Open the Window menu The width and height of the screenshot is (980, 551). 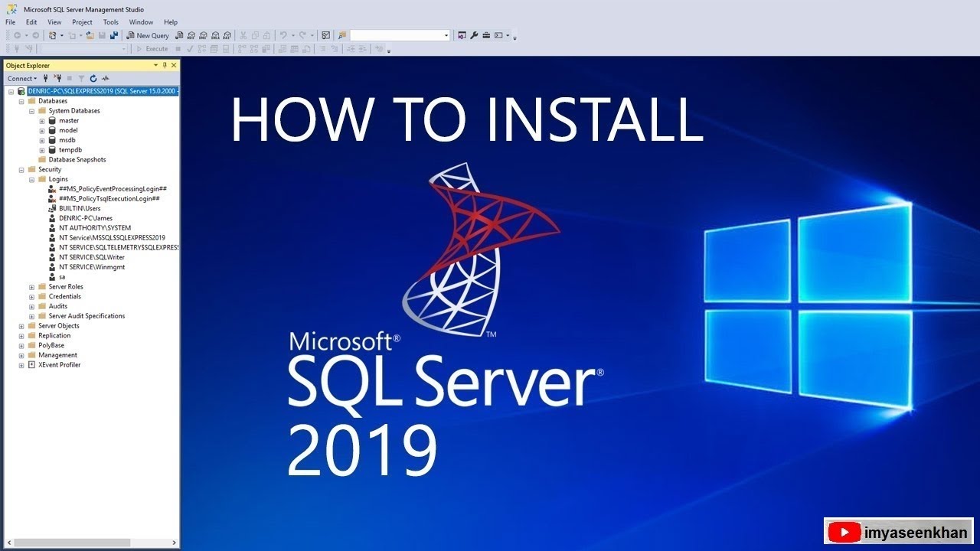tap(141, 22)
